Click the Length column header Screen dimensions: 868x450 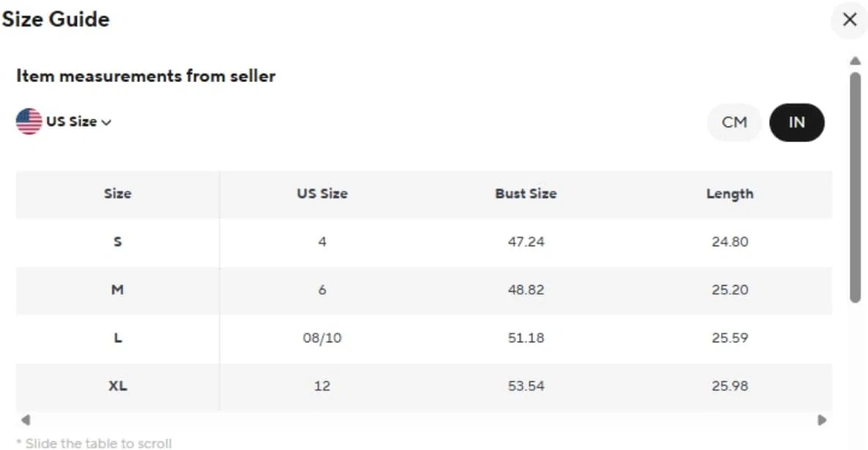coord(729,193)
